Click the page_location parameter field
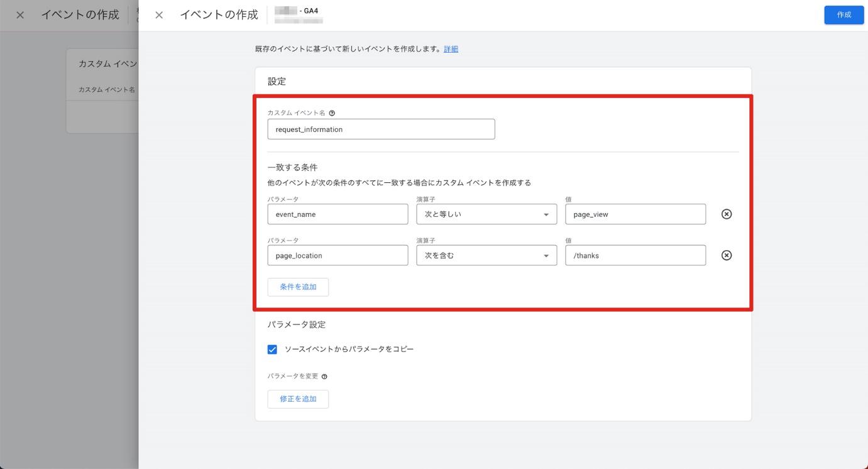Screen dimensions: 868x469 338,255
